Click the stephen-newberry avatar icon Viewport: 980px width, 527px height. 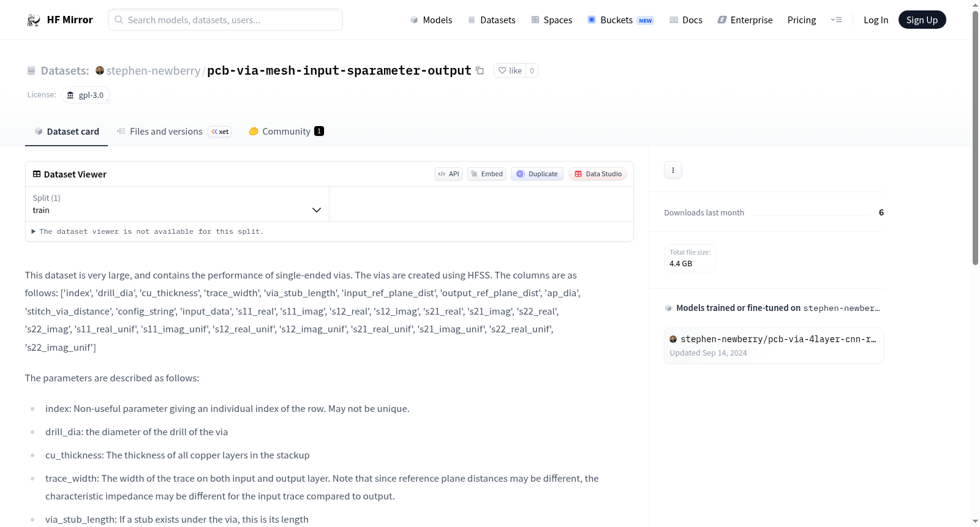coord(100,70)
